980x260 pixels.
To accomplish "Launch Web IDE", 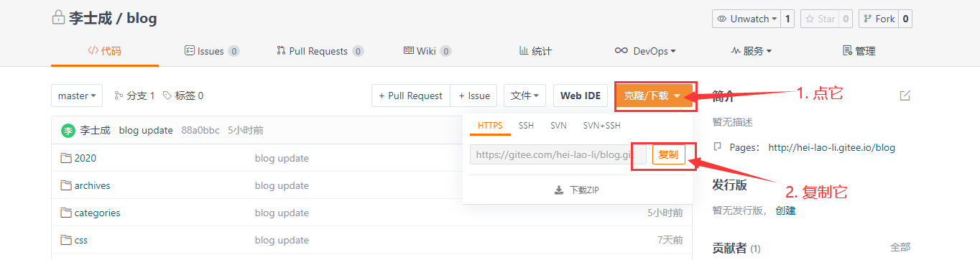I will 580,96.
